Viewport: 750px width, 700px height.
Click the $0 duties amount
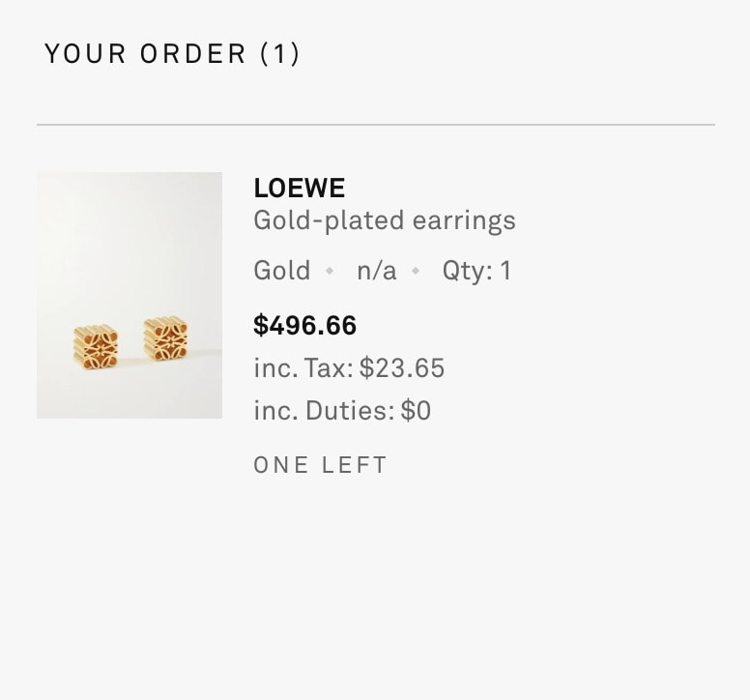(x=416, y=411)
